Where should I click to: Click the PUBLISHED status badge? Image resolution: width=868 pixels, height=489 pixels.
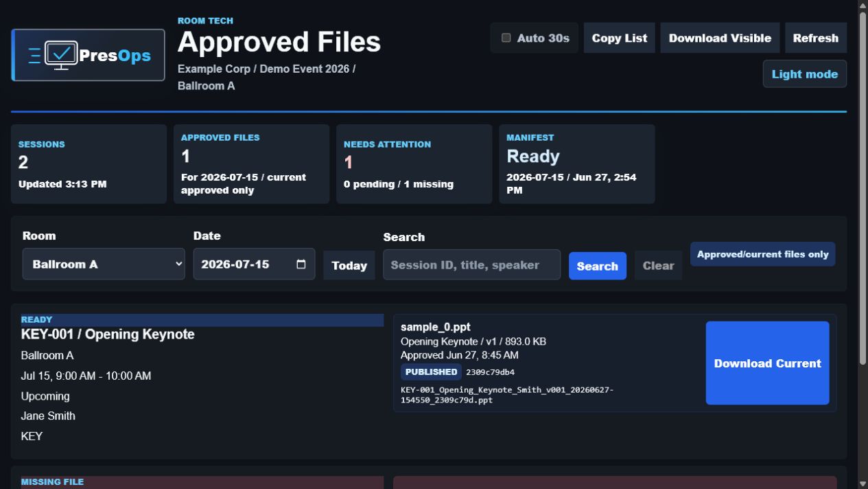coord(431,372)
